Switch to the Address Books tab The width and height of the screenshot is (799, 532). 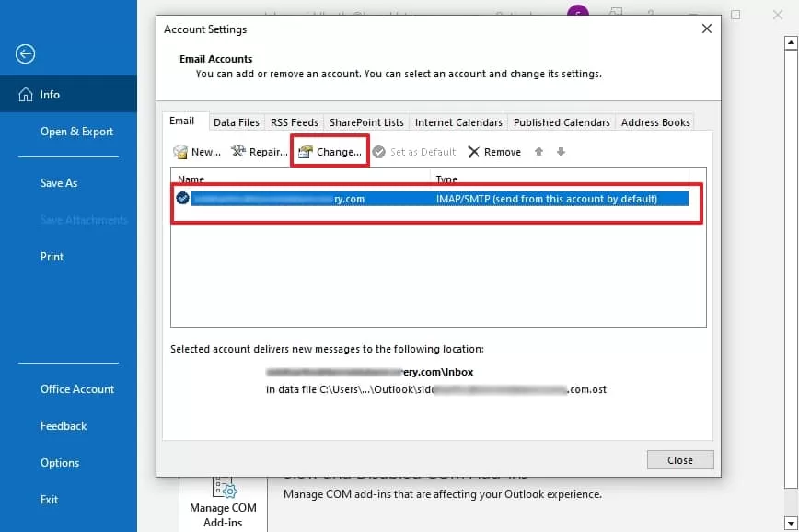click(655, 122)
